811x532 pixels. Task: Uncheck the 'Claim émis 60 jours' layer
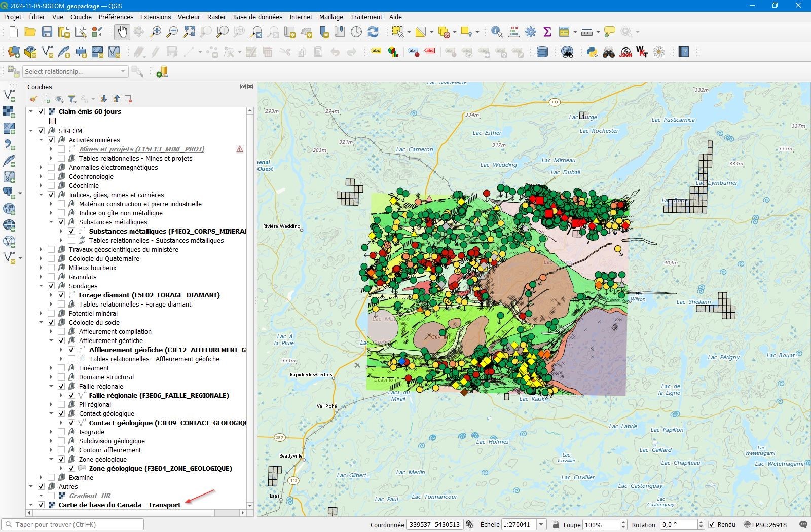click(41, 111)
